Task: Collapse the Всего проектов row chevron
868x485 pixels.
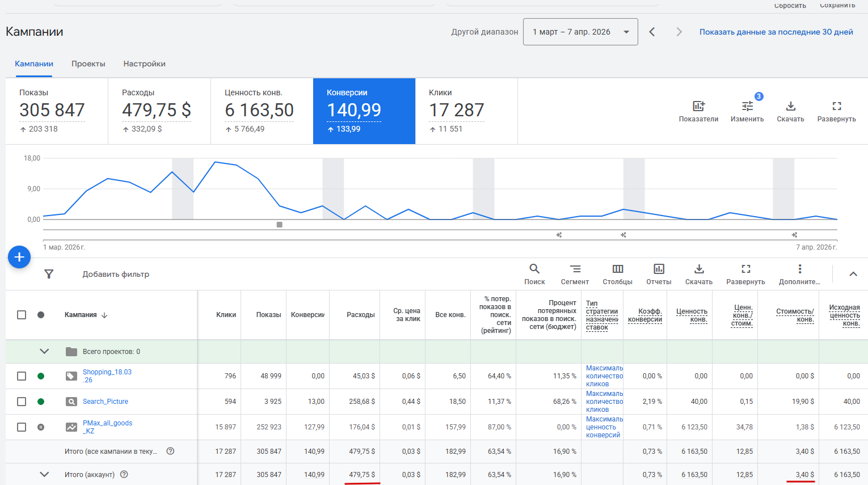Action: pos(44,352)
